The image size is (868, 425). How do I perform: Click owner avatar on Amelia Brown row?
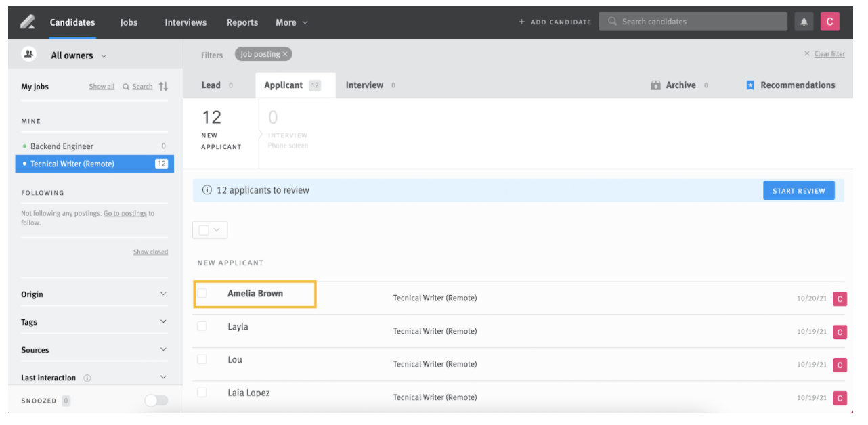840,299
